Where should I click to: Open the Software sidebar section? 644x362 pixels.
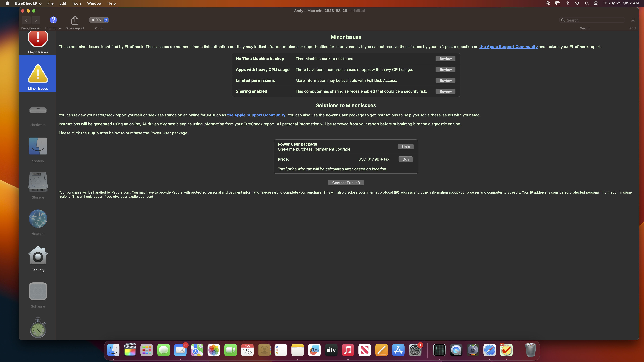point(38,291)
